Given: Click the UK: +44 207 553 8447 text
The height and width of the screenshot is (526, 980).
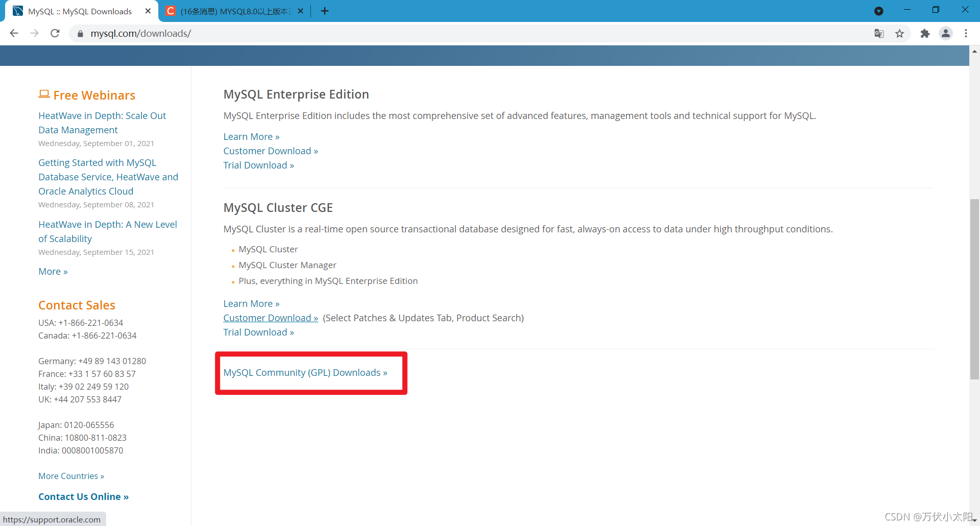Looking at the screenshot, I should click(80, 399).
